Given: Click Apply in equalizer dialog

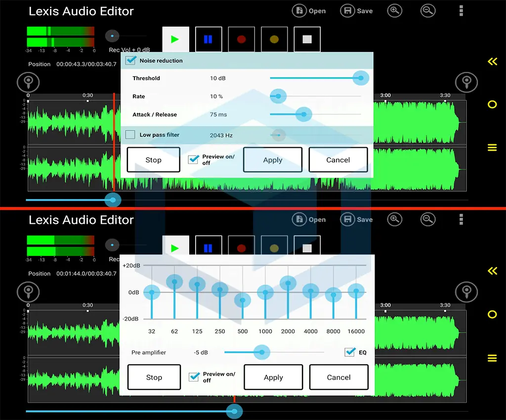Looking at the screenshot, I should 273,377.
